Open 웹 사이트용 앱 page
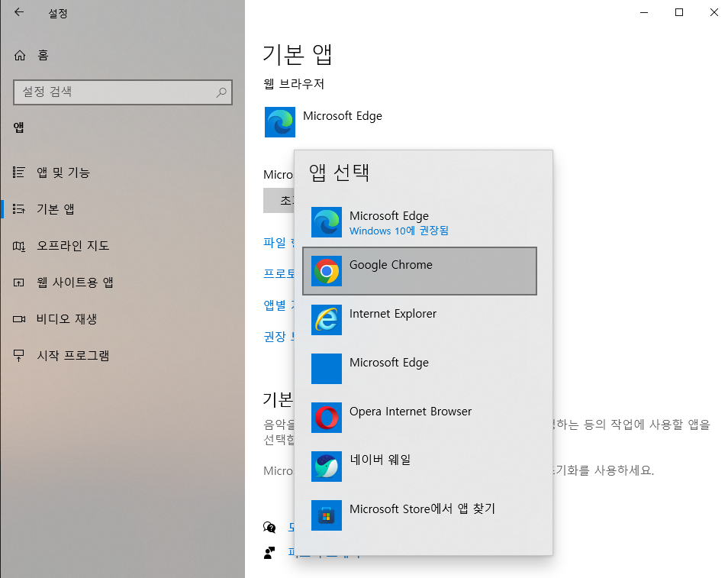Screen dimensions: 728x578 tap(76, 283)
